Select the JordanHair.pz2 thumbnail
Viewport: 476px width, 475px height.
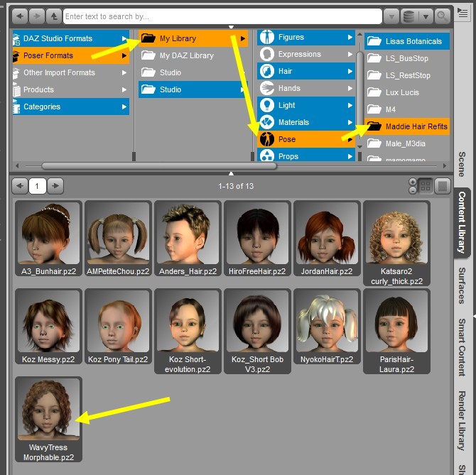tap(327, 239)
